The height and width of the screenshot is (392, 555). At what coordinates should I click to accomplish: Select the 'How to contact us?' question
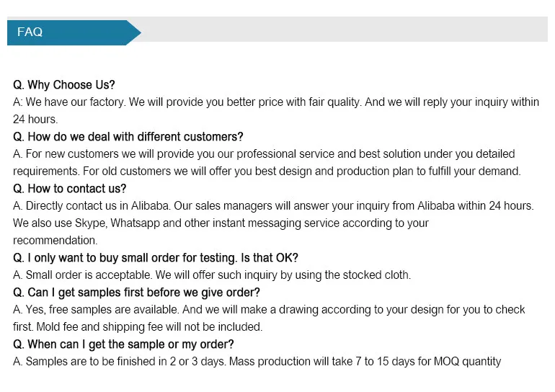pyautogui.click(x=70, y=189)
